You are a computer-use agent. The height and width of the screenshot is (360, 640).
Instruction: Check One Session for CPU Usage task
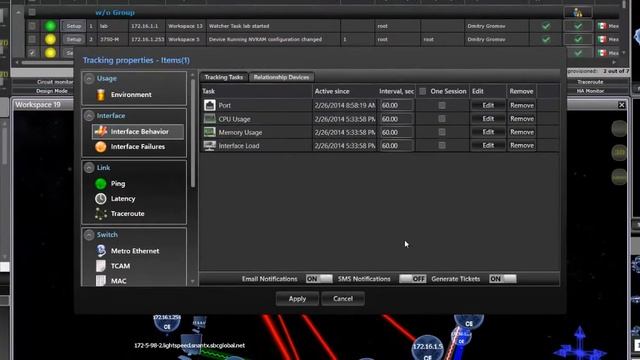pos(442,119)
